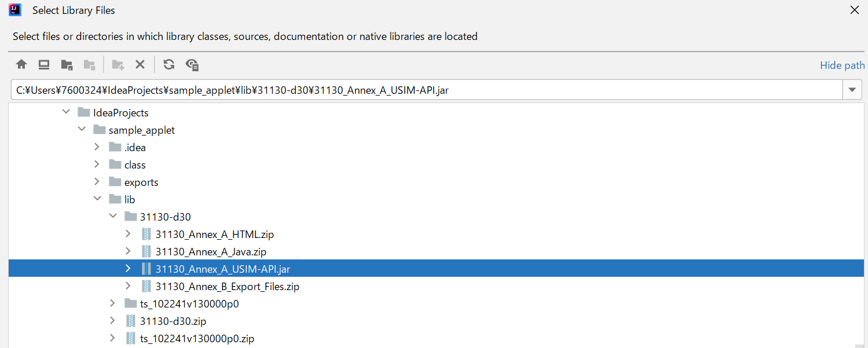Close the Select Library Files dialog
868x348 pixels.
[854, 10]
